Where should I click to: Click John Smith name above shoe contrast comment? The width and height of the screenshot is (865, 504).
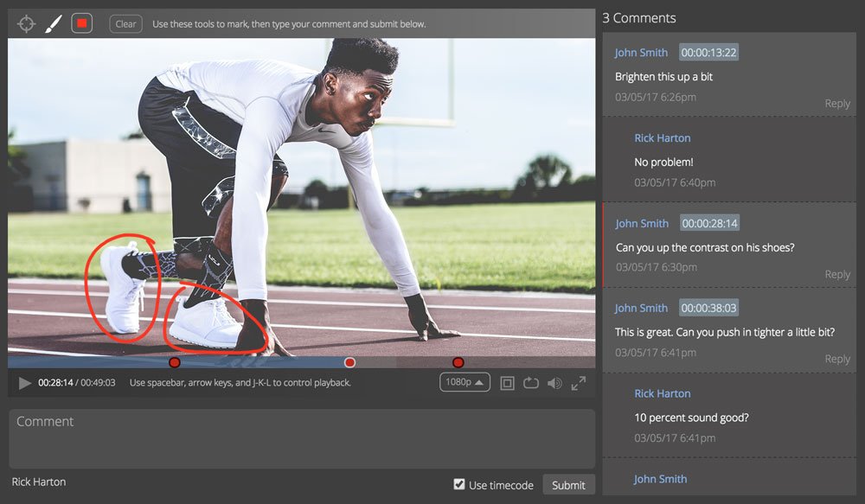click(x=642, y=223)
